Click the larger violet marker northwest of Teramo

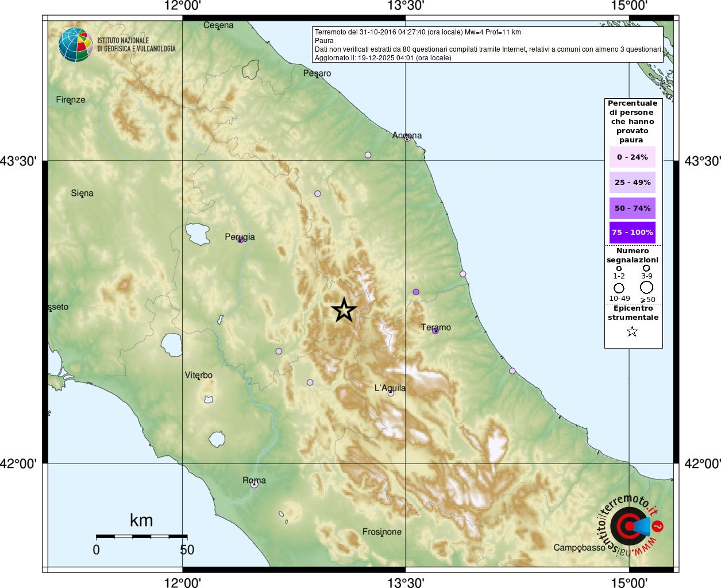coord(416,292)
